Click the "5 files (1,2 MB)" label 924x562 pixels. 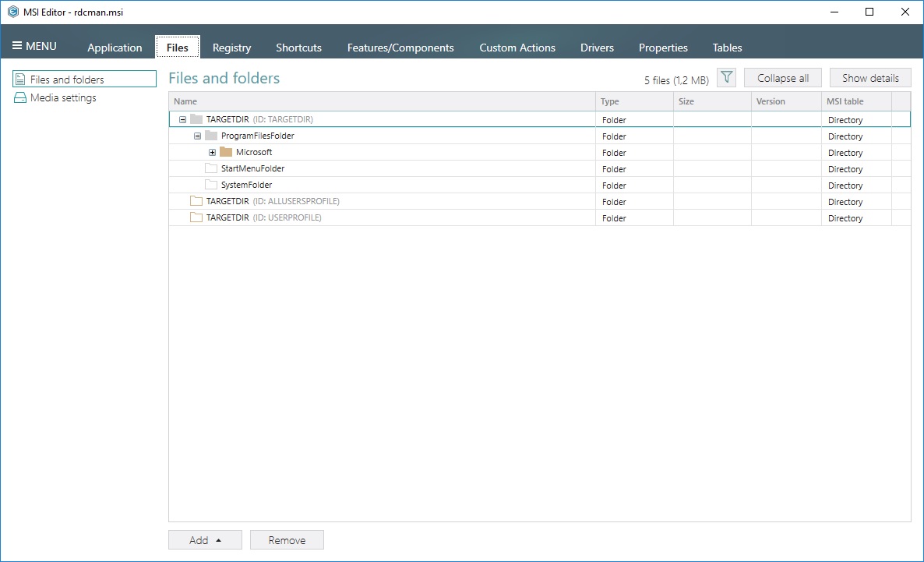point(676,80)
